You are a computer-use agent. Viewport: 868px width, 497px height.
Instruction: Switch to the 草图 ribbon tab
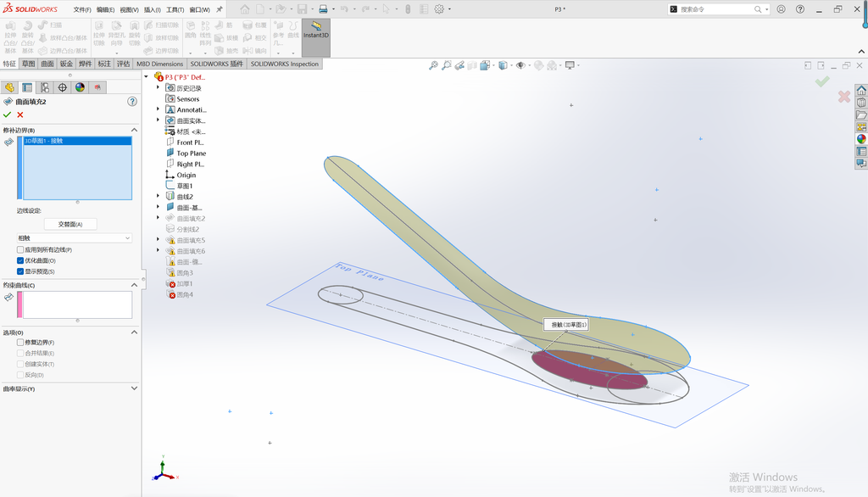tap(28, 64)
